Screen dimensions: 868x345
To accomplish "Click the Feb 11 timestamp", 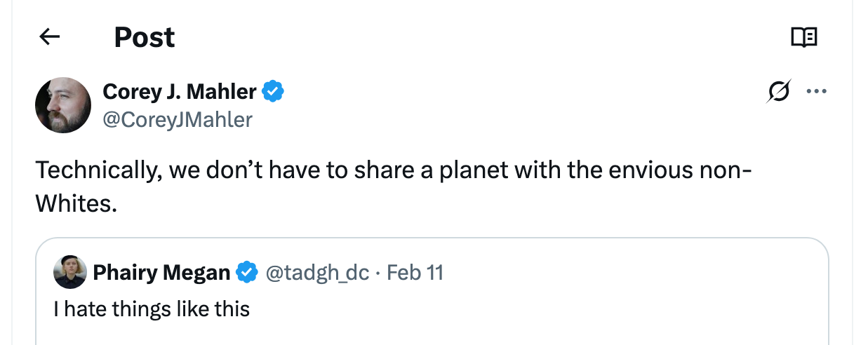I will coord(415,272).
